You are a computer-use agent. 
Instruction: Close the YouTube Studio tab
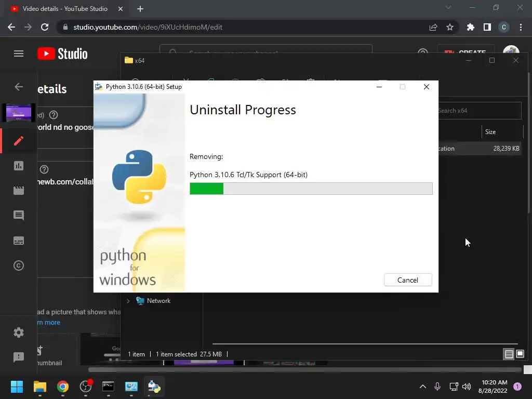pyautogui.click(x=121, y=9)
